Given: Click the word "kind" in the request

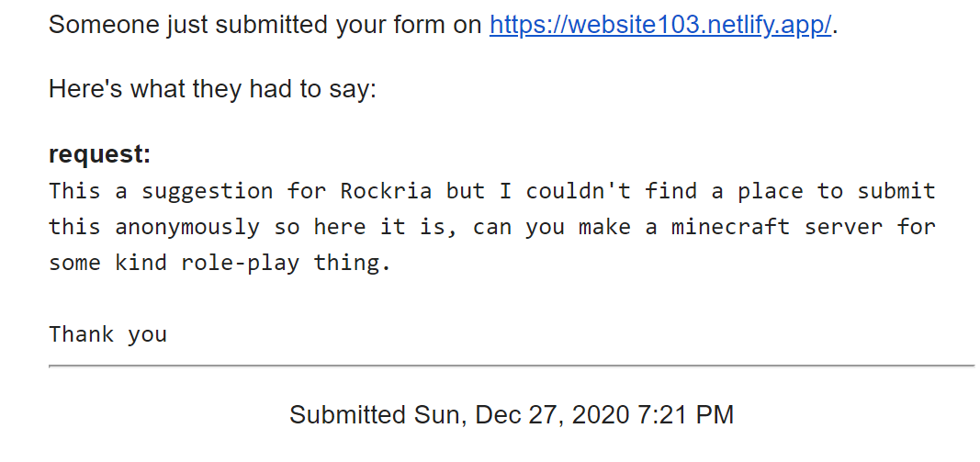Looking at the screenshot, I should coord(148,263).
